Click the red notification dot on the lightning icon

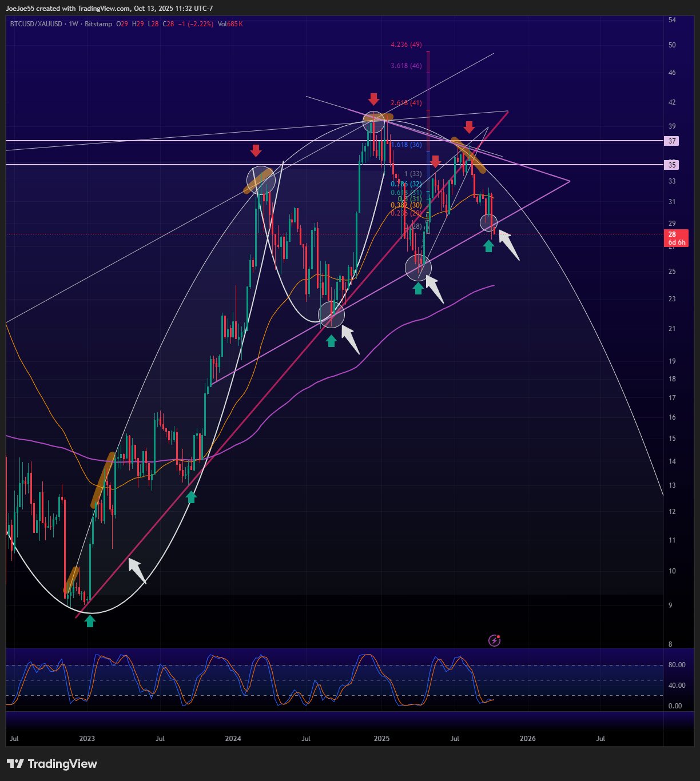(x=498, y=636)
